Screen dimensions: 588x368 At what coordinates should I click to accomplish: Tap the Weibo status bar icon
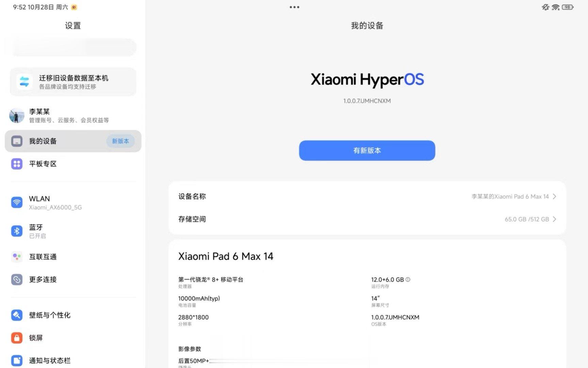click(x=74, y=7)
